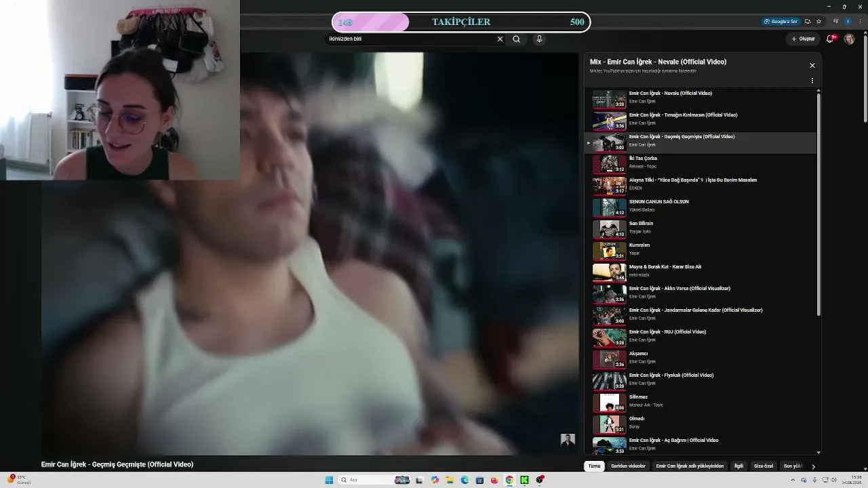Play Moyra & Burak Kut - Karar Bize Ait

[701, 272]
